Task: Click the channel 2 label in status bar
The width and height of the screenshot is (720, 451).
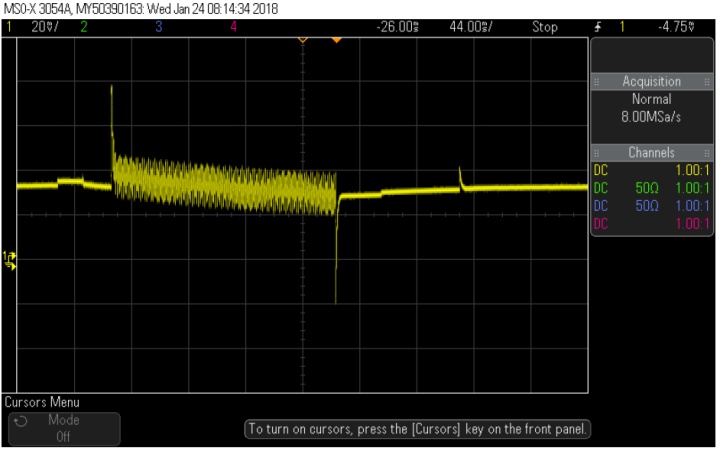Action: pyautogui.click(x=84, y=27)
